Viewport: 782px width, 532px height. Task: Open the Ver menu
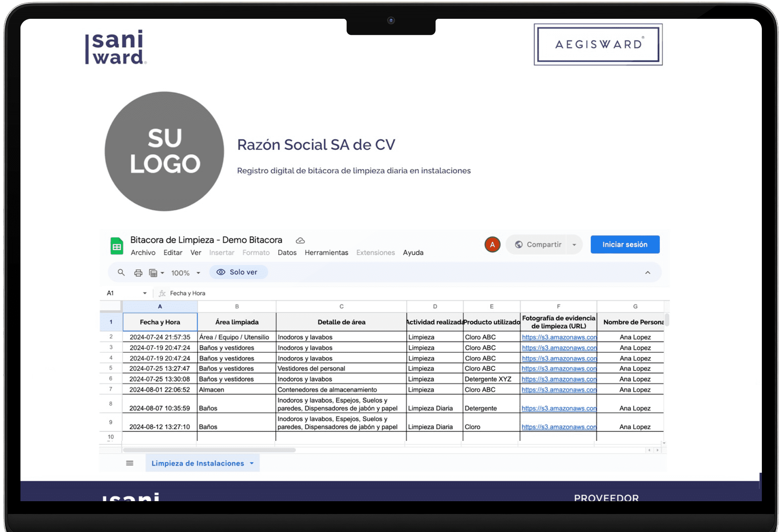click(x=195, y=253)
